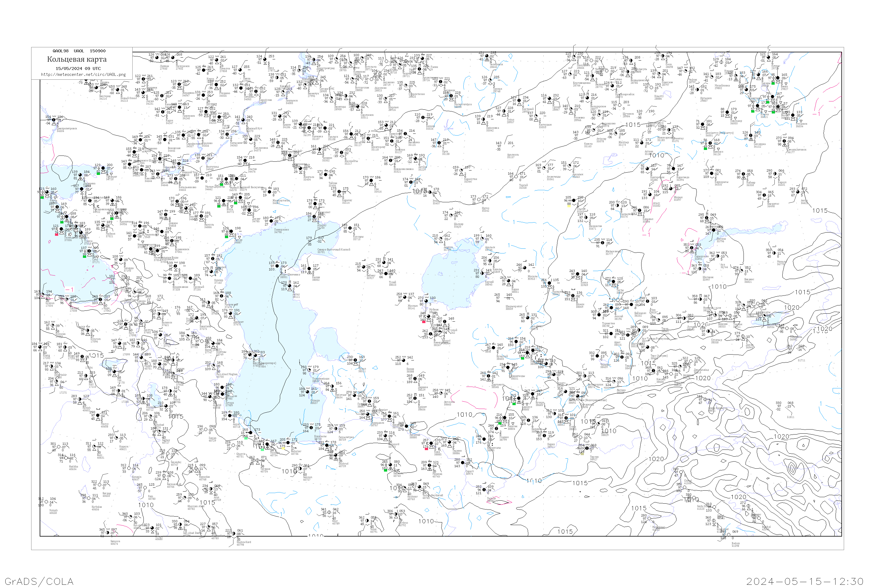
Task: Click the Жаслык 38141 station circle
Action: point(405,297)
